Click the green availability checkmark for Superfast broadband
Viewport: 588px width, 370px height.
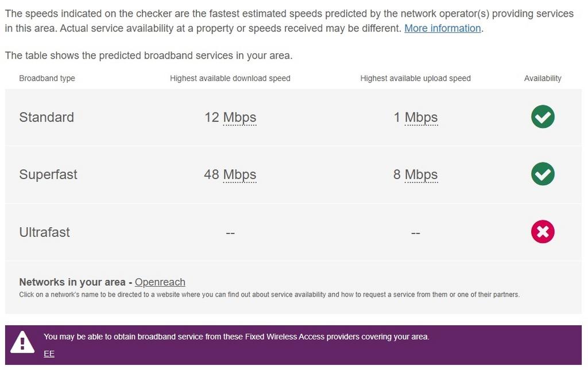click(543, 174)
